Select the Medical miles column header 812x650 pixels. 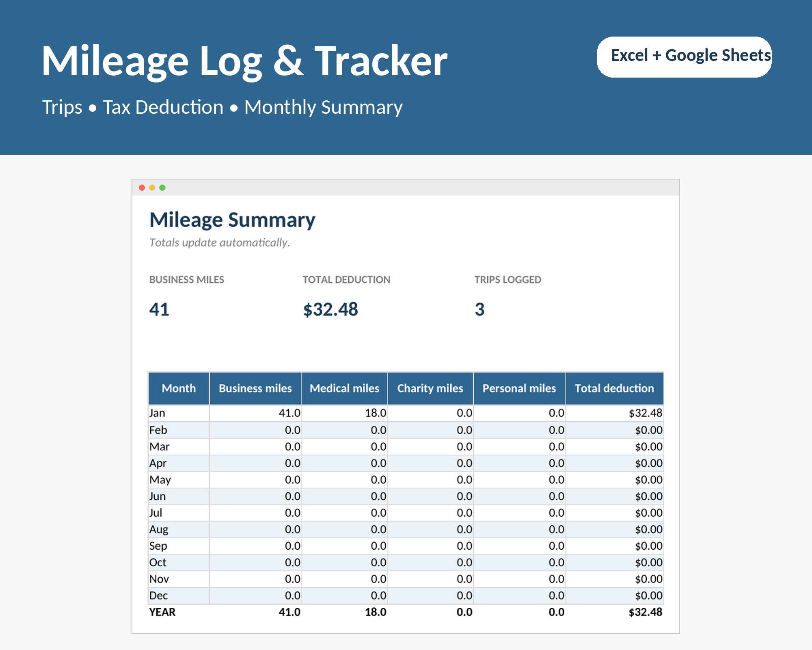click(345, 388)
